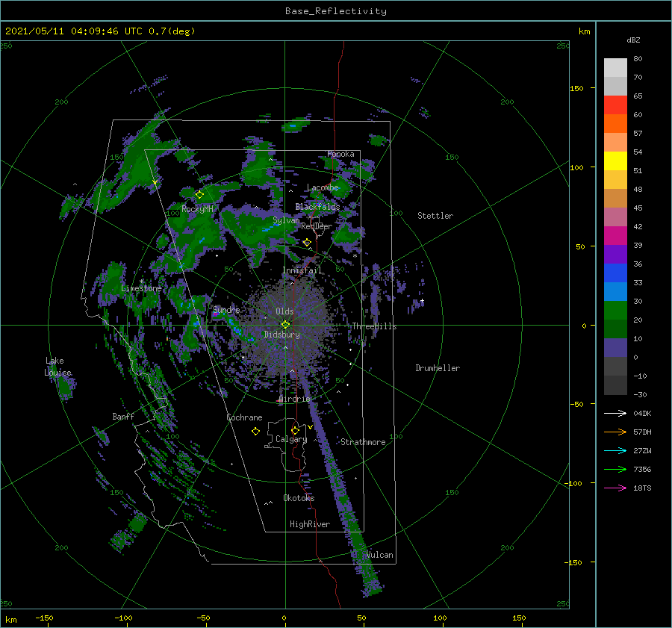The width and height of the screenshot is (672, 628).
Task: Click the HighRiver label
Action: pyautogui.click(x=310, y=524)
